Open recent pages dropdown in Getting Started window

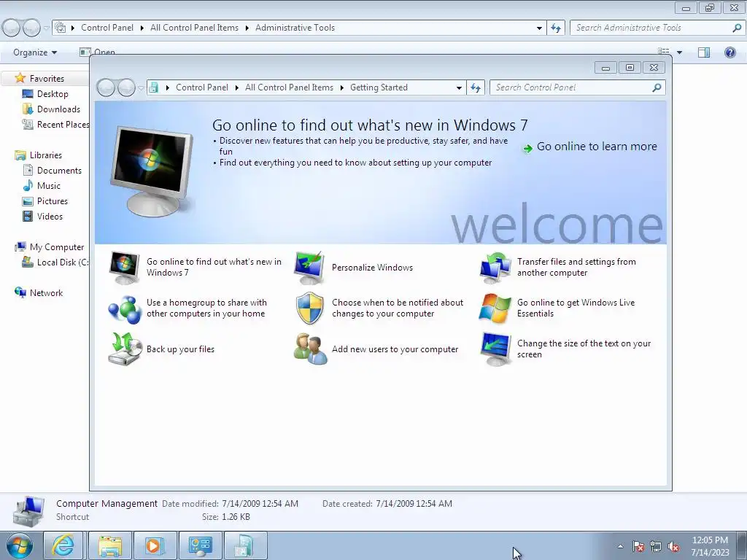point(141,88)
